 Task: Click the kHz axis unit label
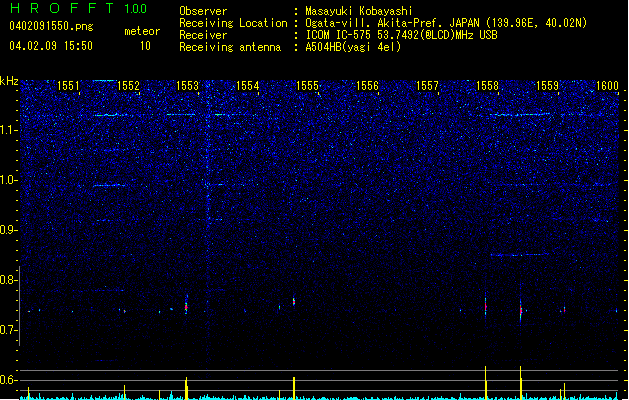tap(9, 81)
